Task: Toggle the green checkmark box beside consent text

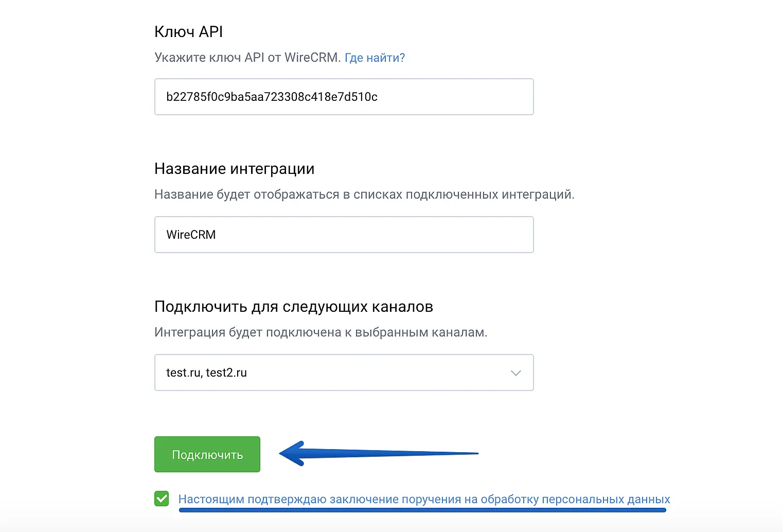Action: [162, 499]
